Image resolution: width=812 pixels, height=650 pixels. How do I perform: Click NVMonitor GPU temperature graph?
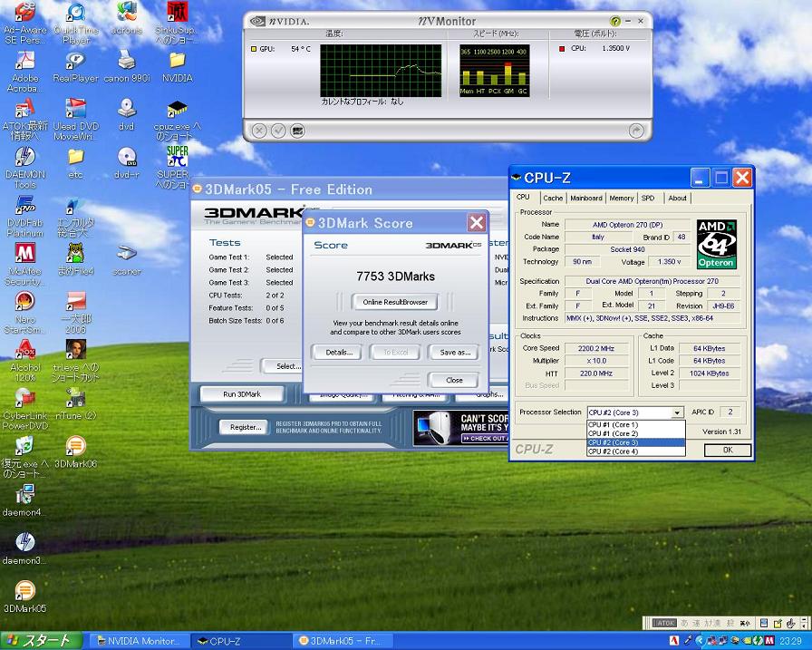pyautogui.click(x=381, y=71)
